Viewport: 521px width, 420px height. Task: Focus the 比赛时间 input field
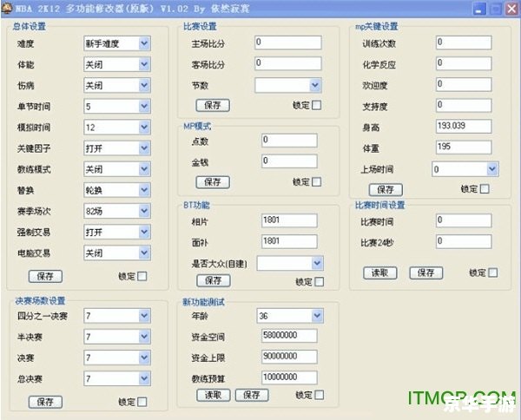click(464, 220)
